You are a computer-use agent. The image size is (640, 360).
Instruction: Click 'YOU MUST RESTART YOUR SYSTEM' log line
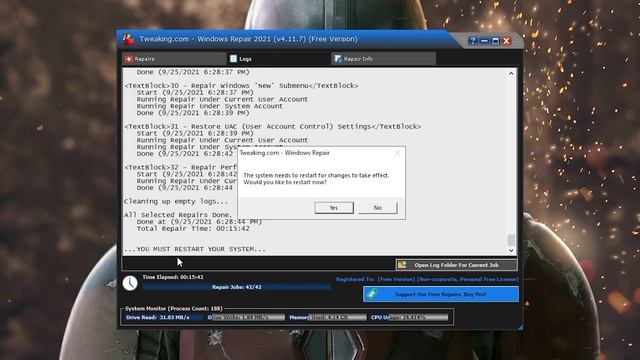[195, 249]
